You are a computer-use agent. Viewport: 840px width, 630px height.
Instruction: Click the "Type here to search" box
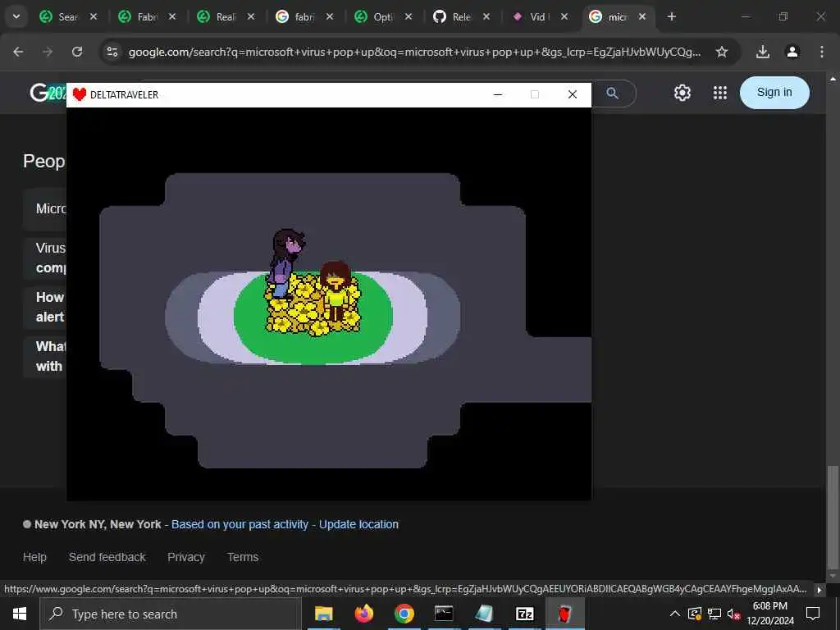click(x=171, y=614)
